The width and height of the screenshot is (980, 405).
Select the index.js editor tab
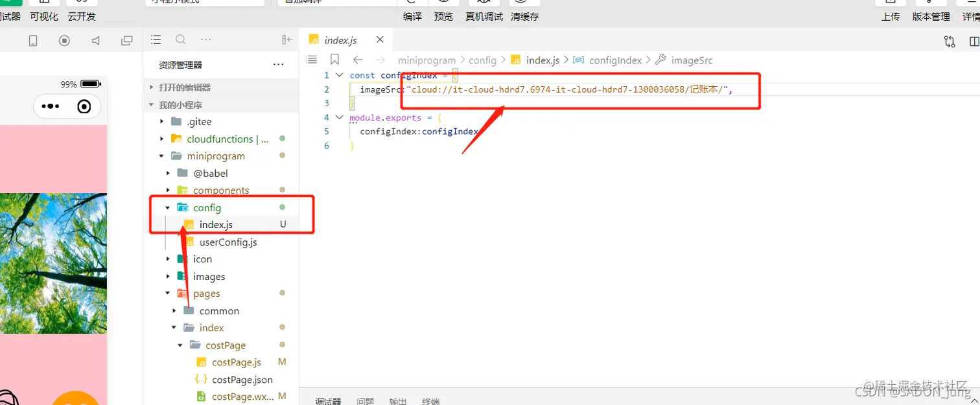click(345, 40)
